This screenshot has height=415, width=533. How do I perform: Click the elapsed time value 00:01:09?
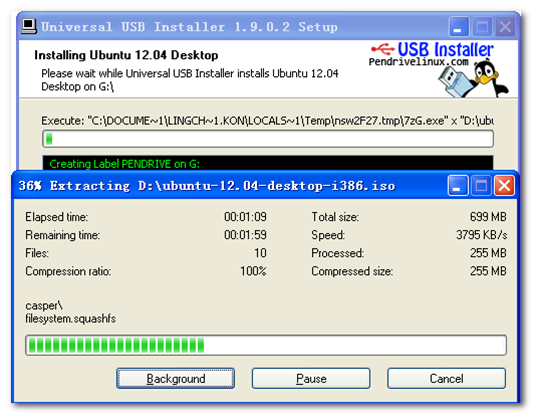coord(245,217)
